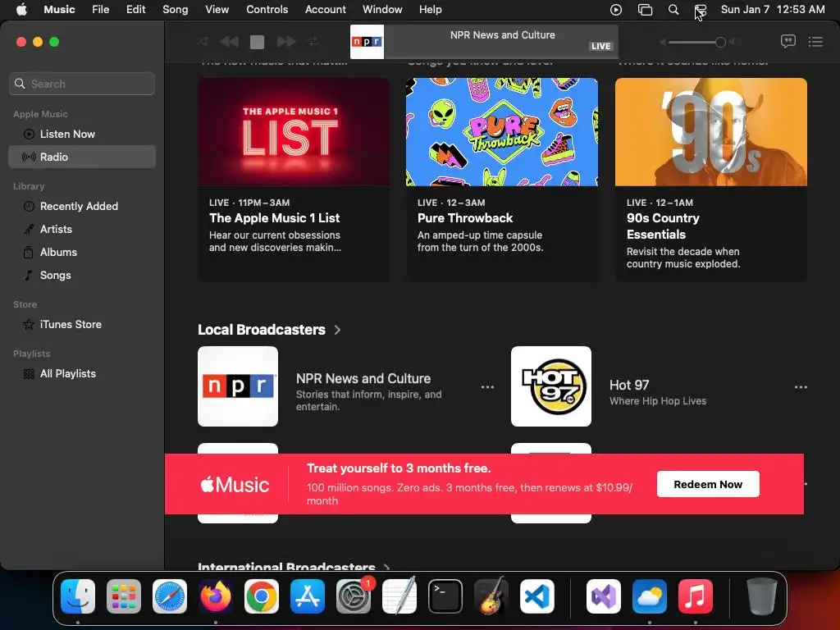Viewport: 840px width, 630px height.
Task: Play The Apple Music 1 List artwork
Action: click(294, 132)
